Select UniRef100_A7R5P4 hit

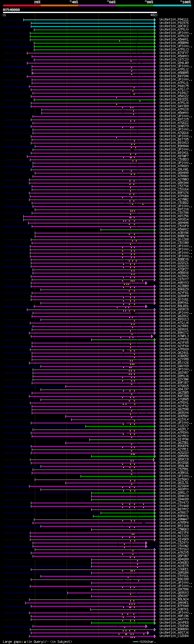(x=174, y=523)
